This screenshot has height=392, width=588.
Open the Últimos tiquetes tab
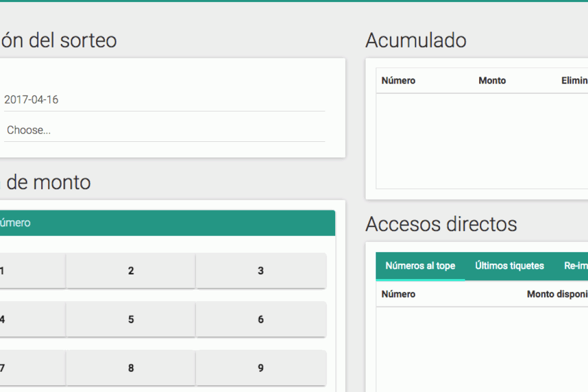(509, 266)
